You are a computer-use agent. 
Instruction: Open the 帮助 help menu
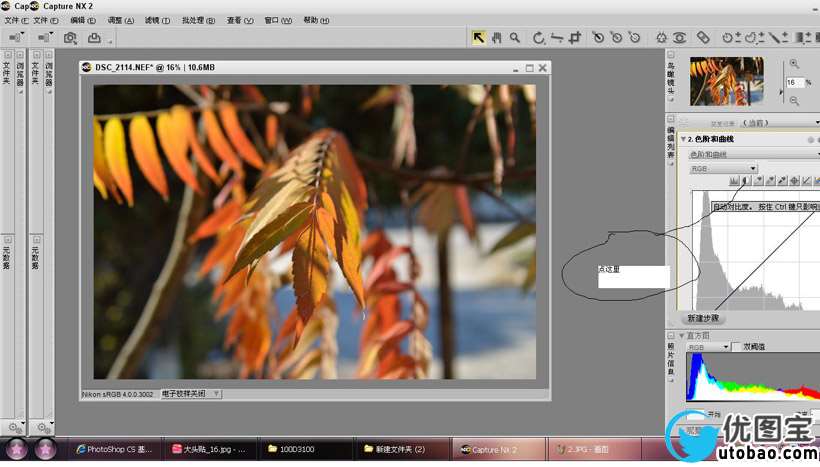tap(316, 20)
